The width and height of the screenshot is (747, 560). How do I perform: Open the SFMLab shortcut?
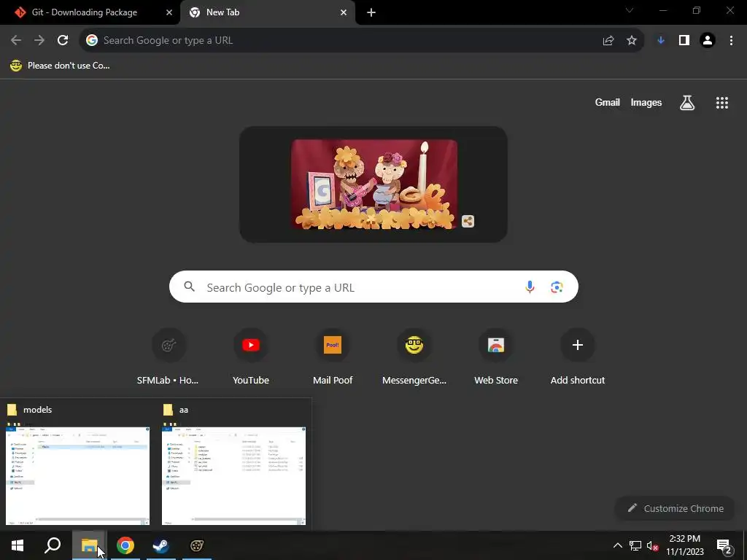pyautogui.click(x=169, y=357)
